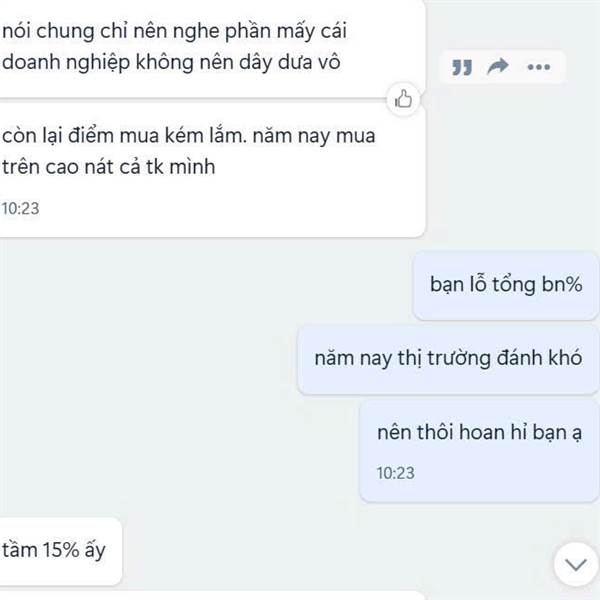
Task: Click the quote reply icon
Action: tap(462, 67)
